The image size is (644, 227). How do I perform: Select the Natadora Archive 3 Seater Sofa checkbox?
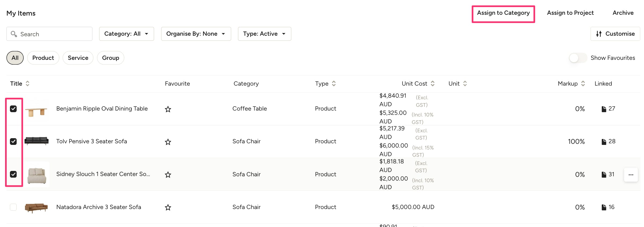tap(13, 207)
